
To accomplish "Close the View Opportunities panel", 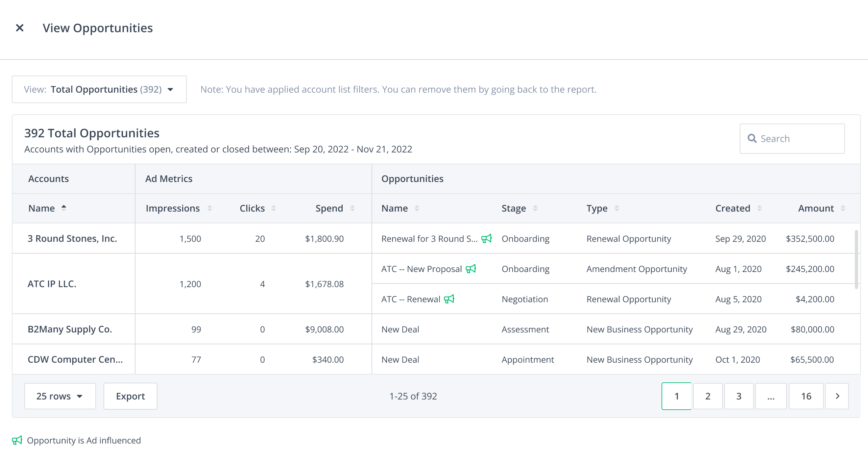I will click(19, 28).
